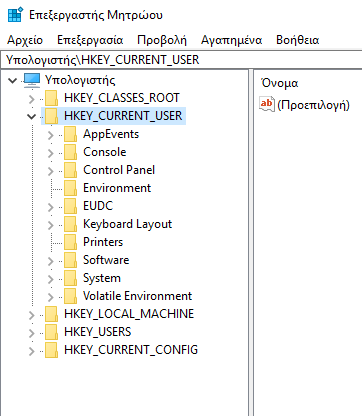Select the EUDC key label

pyautogui.click(x=98, y=206)
